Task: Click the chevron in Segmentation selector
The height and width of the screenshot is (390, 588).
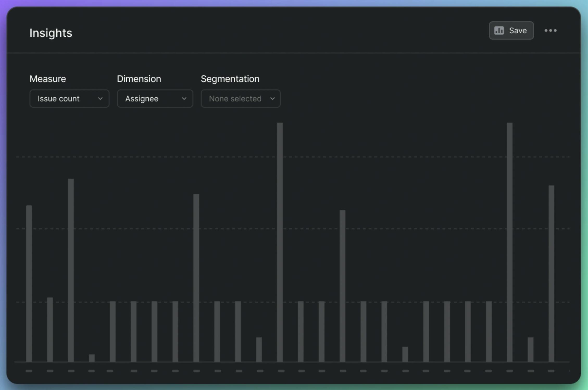Action: pos(272,99)
